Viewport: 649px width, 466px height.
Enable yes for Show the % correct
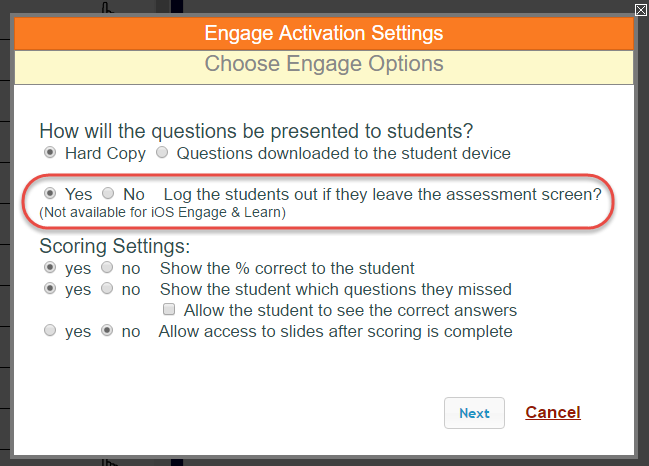coord(50,268)
